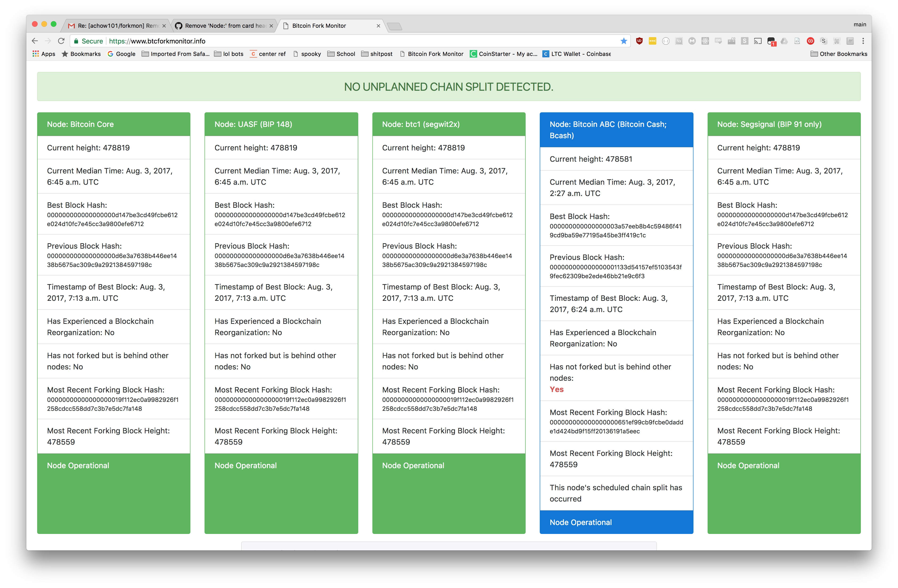Click the Apps shortcut in bookmarks bar

[44, 54]
